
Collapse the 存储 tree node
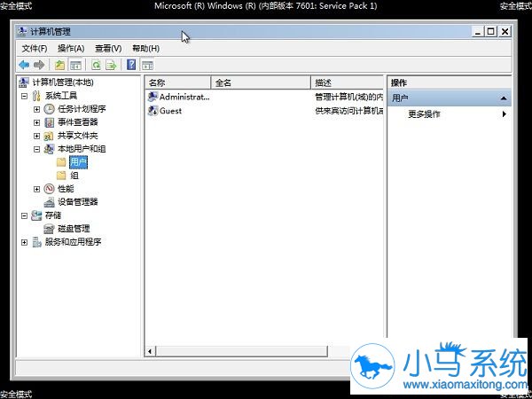(x=24, y=215)
